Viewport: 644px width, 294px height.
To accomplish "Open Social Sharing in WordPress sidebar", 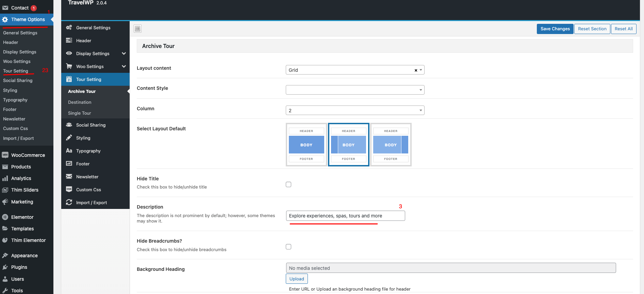I will 18,80.
